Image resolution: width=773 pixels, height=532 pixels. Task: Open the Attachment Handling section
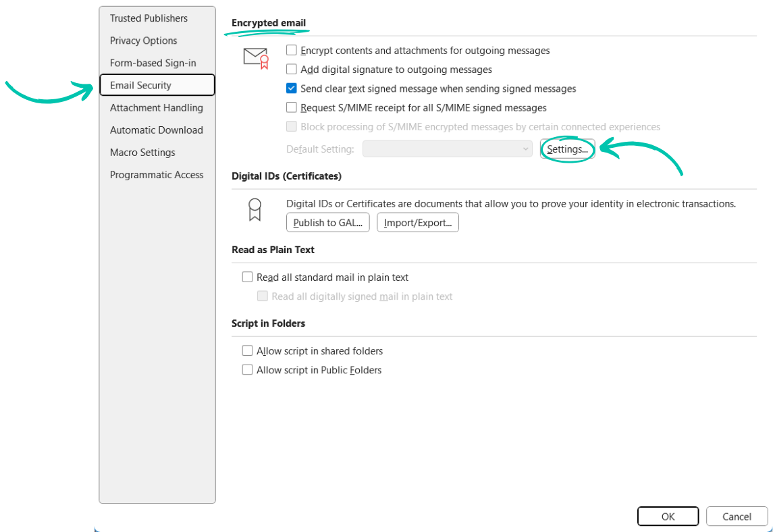click(x=156, y=107)
